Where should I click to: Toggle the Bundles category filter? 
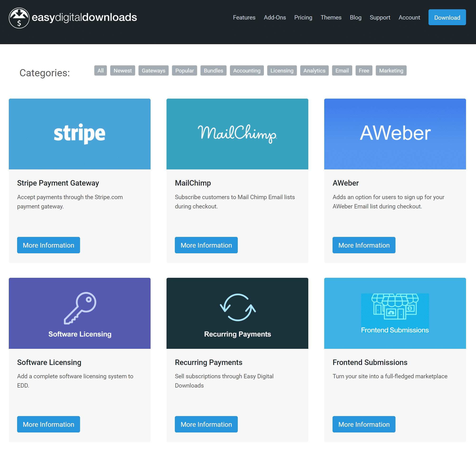[x=213, y=70]
